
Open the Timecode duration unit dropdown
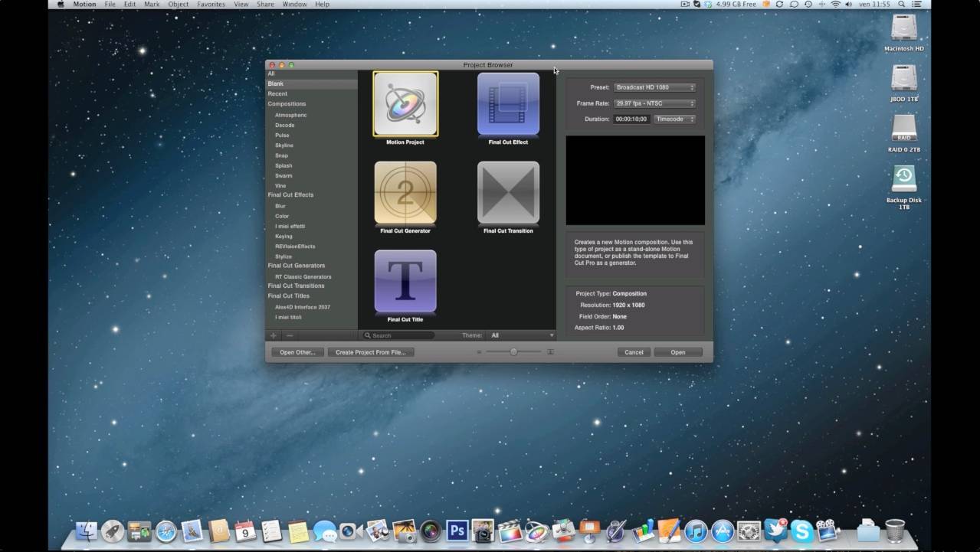pos(674,119)
